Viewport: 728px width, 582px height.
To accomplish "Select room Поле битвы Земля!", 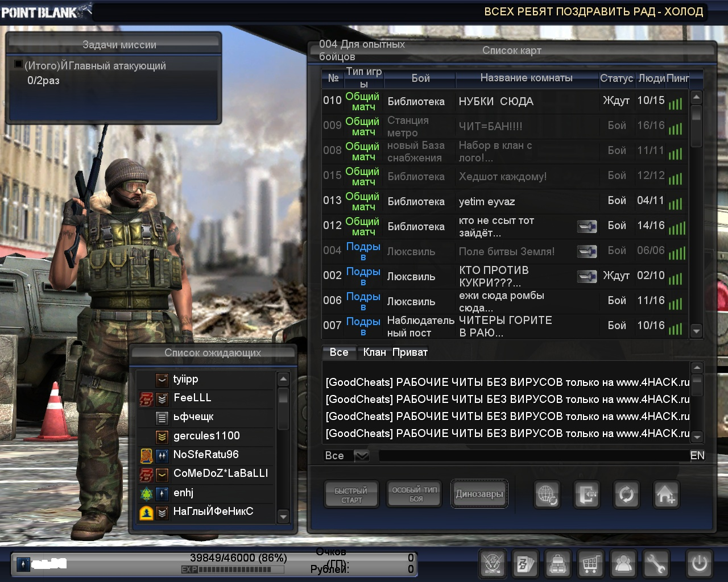I will [505, 251].
